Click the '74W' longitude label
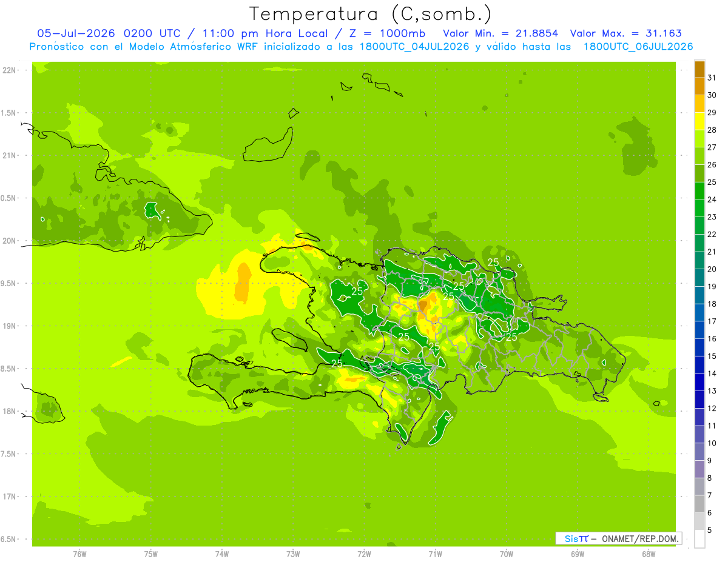This screenshot has width=728, height=562. point(222,554)
